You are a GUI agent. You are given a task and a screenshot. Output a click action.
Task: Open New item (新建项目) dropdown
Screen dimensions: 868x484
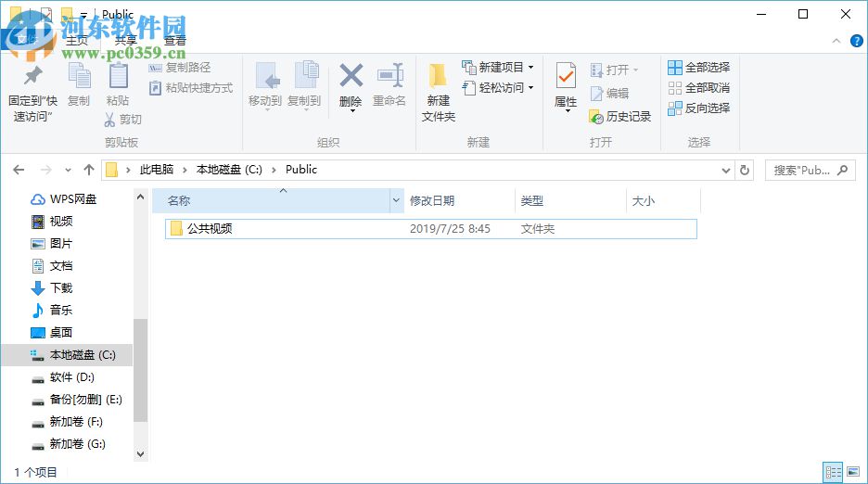[498, 68]
